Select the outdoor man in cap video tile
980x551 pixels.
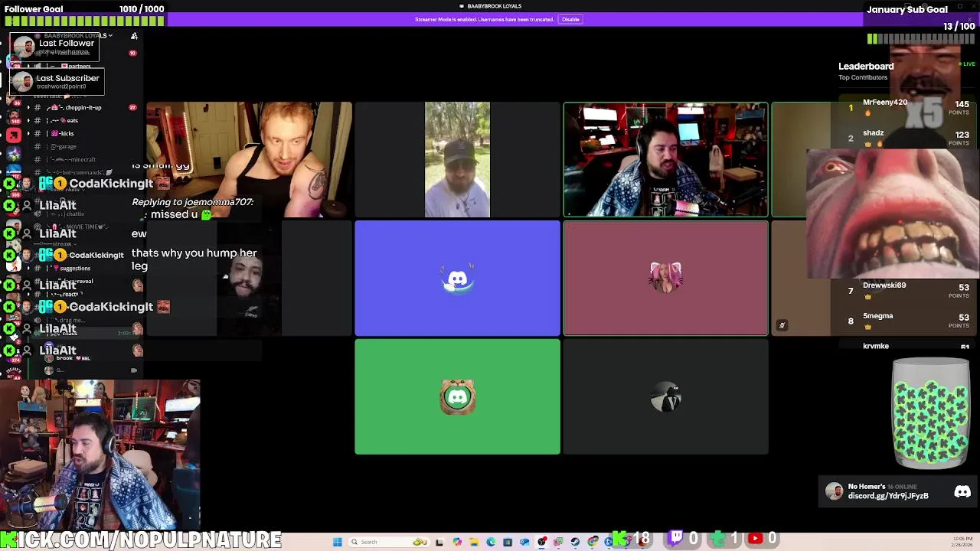click(457, 159)
